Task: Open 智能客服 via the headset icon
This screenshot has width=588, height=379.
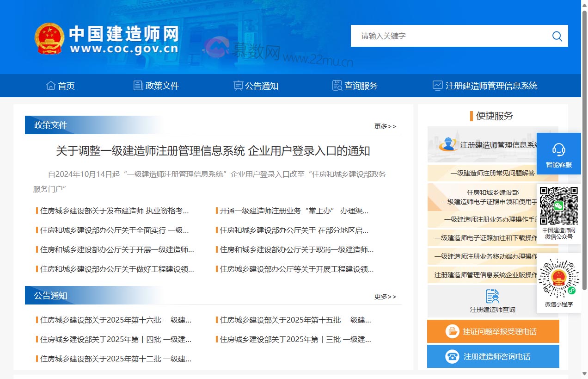Action: (x=558, y=149)
